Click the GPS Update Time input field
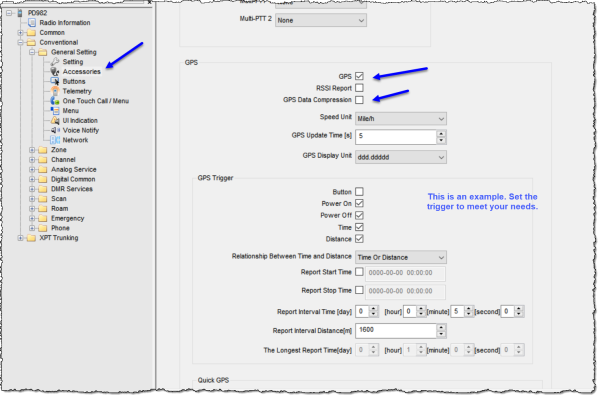Image resolution: width=600 pixels, height=397 pixels. point(396,137)
